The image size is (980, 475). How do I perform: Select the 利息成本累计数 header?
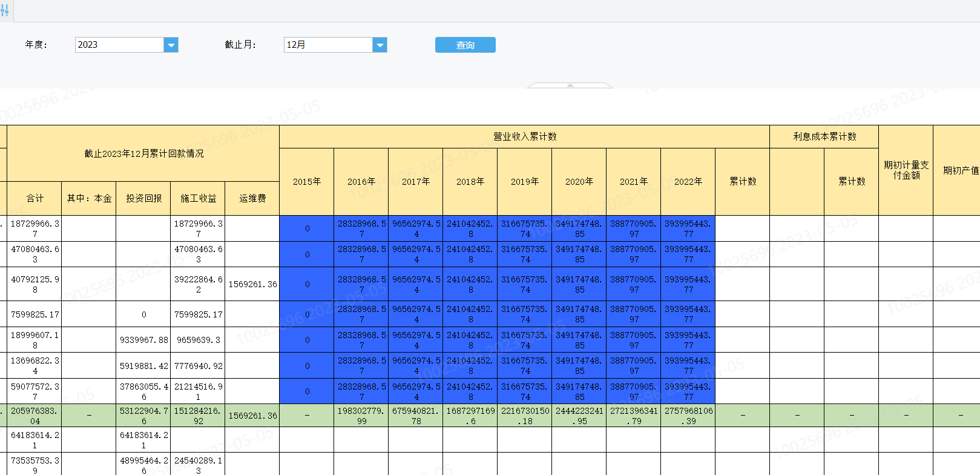[824, 136]
